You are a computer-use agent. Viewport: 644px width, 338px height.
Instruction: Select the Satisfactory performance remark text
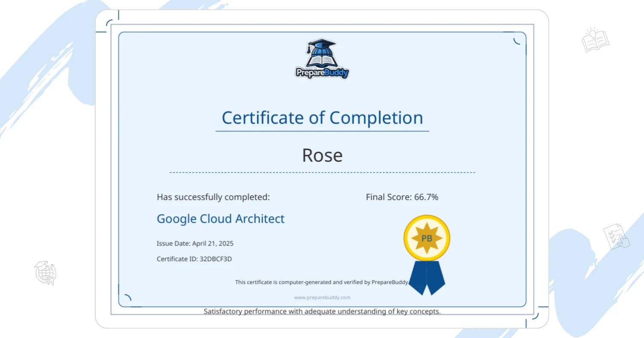click(322, 311)
